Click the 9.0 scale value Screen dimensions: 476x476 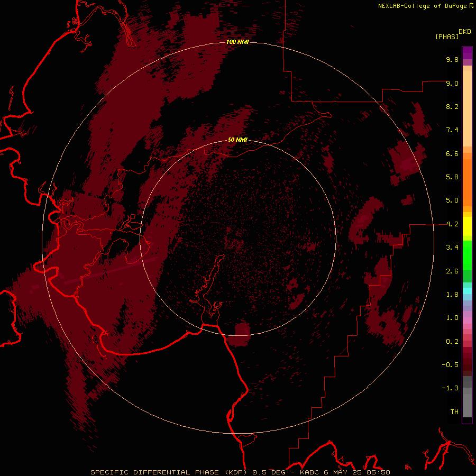[452, 83]
